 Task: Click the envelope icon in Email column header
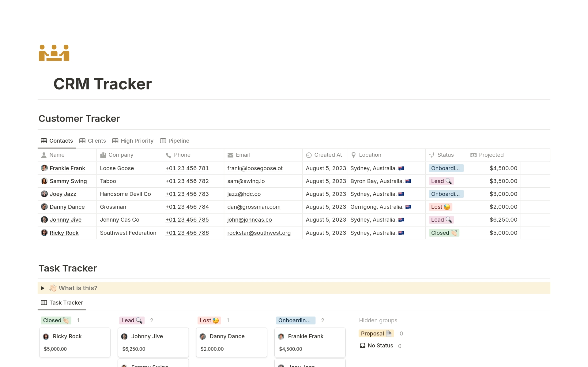pyautogui.click(x=230, y=155)
